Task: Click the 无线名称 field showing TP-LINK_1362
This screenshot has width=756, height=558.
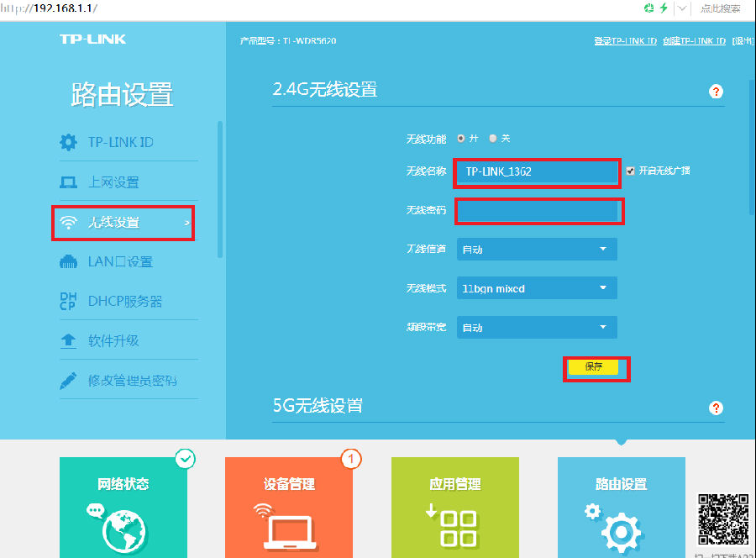Action: click(537, 172)
